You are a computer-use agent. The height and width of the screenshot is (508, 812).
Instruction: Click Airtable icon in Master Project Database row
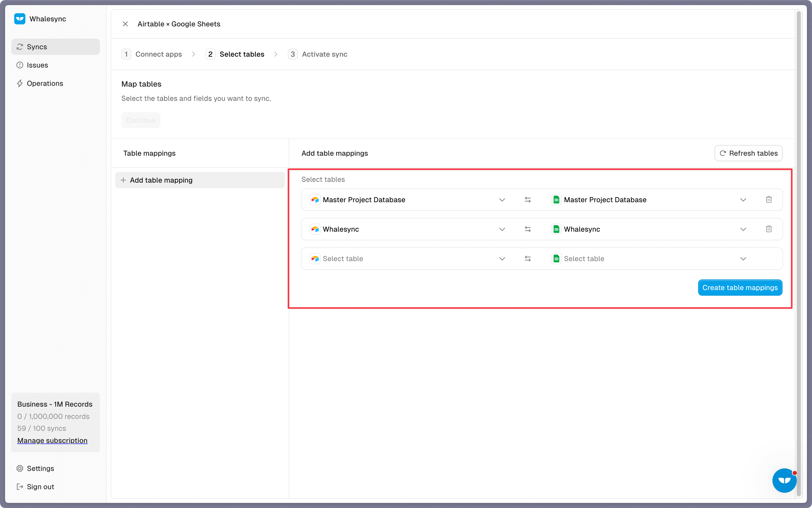pos(315,200)
